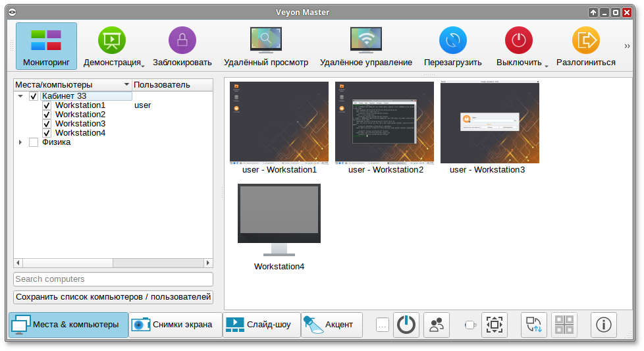
Task: Open the Выключить dropdown arrow
Action: (x=547, y=65)
